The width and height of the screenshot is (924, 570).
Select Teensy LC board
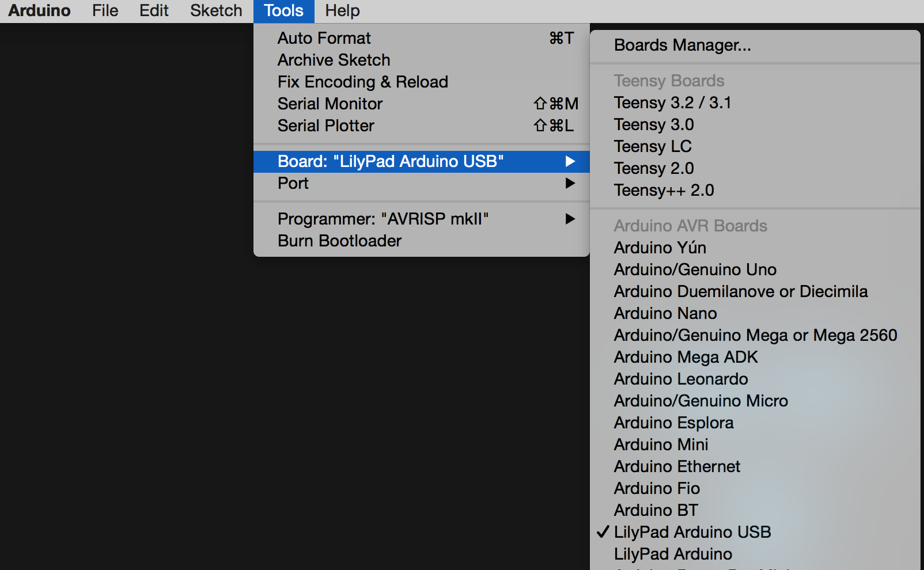pos(653,146)
